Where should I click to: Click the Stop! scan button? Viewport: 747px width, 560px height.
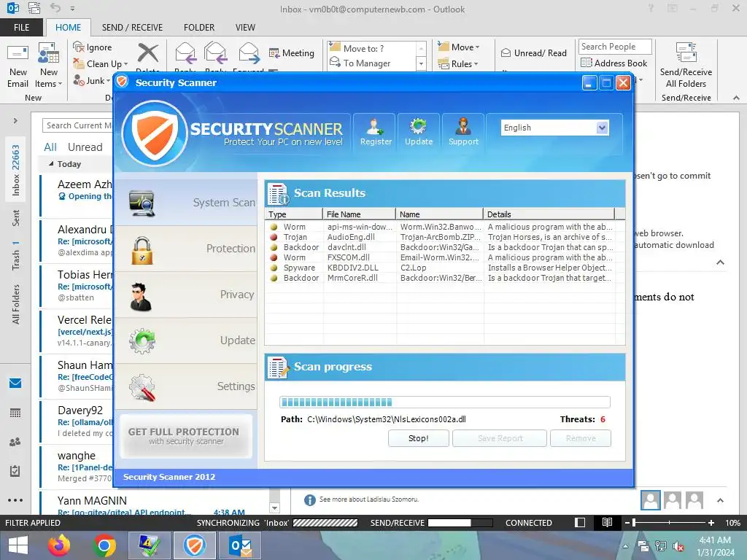coord(418,438)
